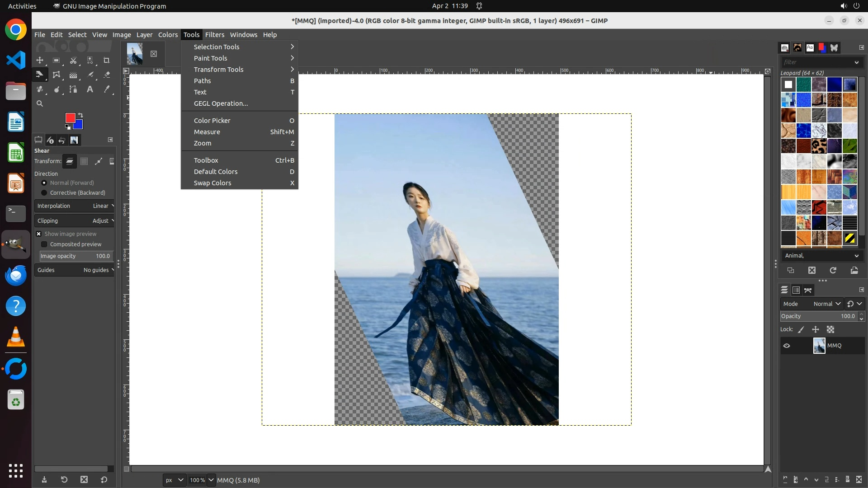Open the Clipping Adjust dropdown

(75, 221)
